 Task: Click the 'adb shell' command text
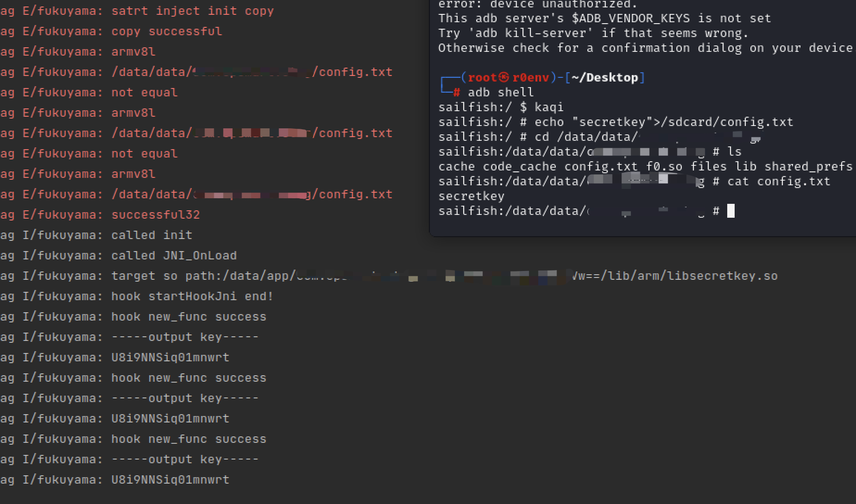pos(501,92)
